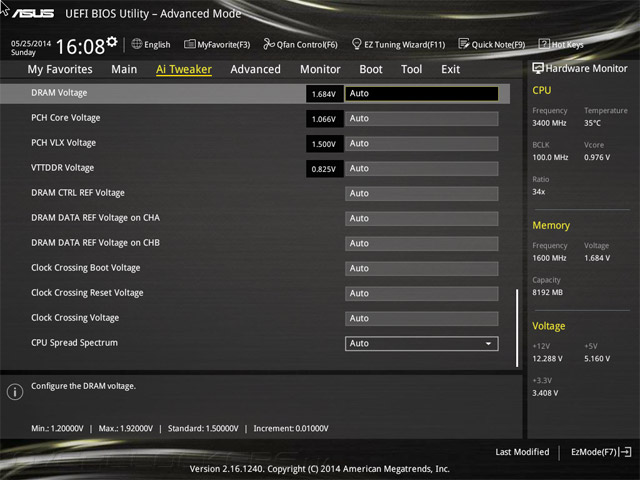
Task: Click memory frequency 1600 MHz value
Action: [549, 258]
